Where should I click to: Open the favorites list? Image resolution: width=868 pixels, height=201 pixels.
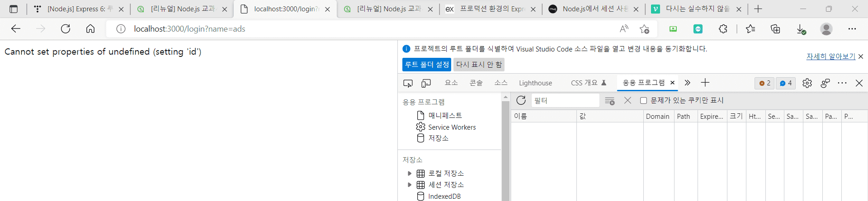click(x=750, y=29)
